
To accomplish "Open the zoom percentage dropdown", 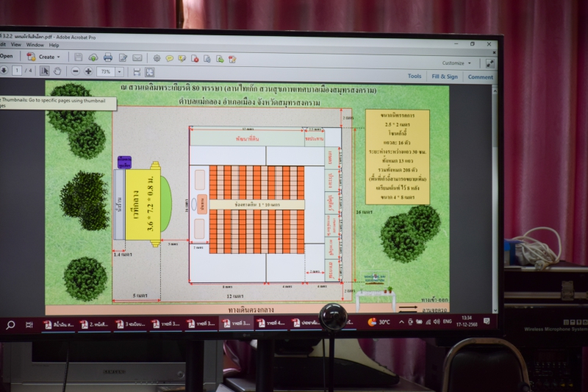I will tap(119, 72).
